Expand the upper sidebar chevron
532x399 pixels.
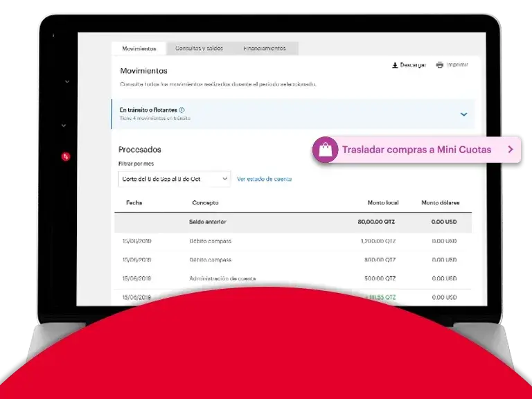tap(67, 82)
